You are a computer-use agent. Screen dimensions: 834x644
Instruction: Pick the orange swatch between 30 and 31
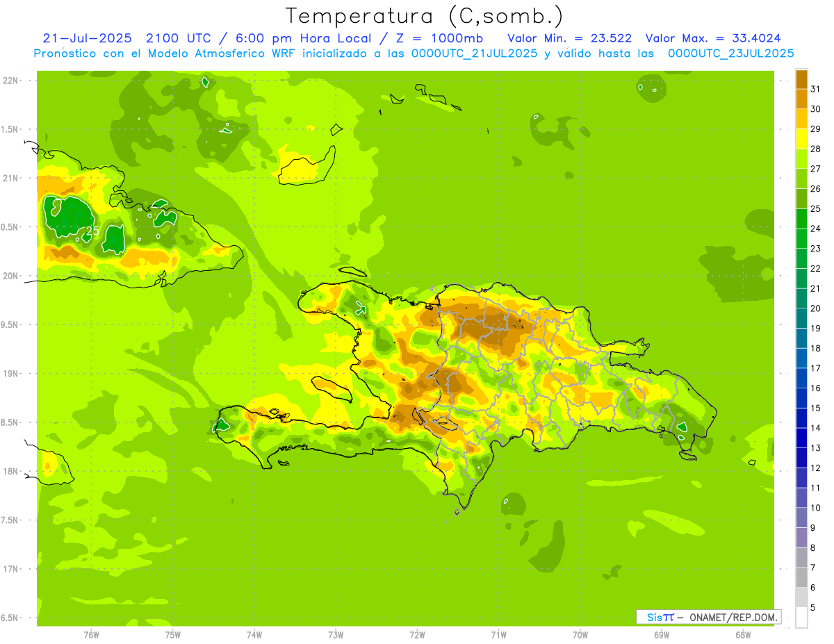pyautogui.click(x=801, y=99)
